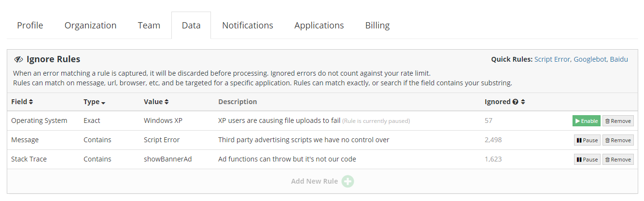644x201 pixels.
Task: Click Contains type in Message row
Action: tap(98, 140)
